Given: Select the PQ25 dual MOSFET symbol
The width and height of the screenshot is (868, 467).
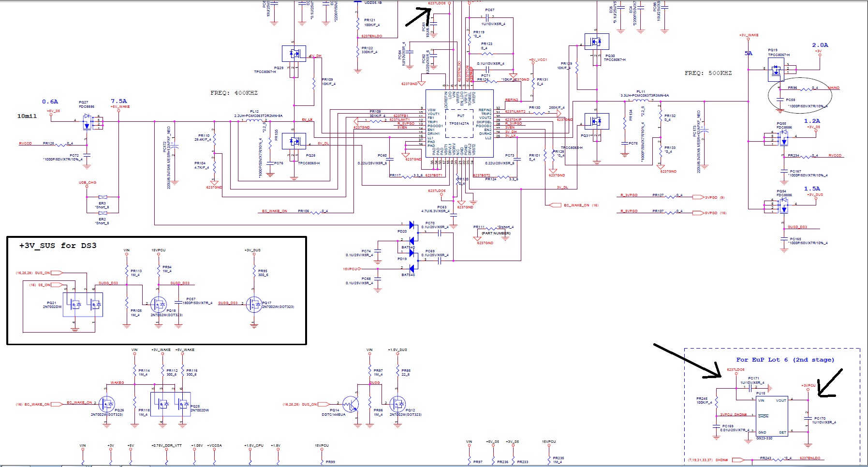Looking at the screenshot, I should click(x=171, y=404).
